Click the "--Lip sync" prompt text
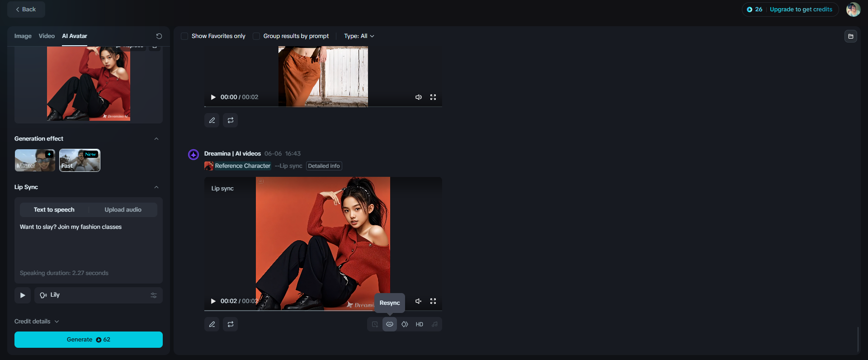 click(x=288, y=166)
